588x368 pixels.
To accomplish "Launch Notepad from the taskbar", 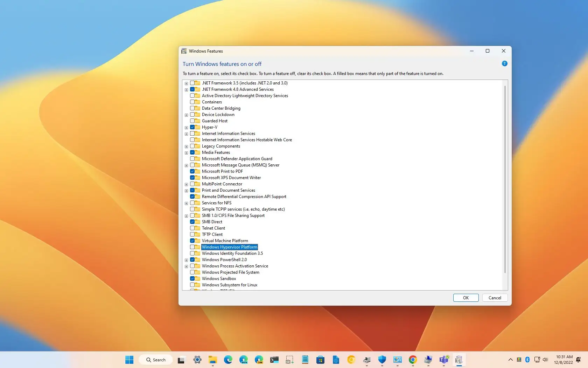I will (x=304, y=360).
